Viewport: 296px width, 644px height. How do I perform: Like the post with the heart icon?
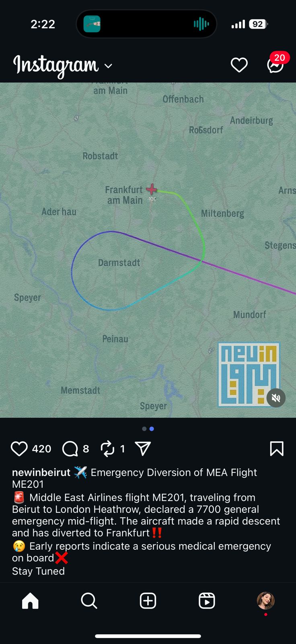pyautogui.click(x=19, y=448)
